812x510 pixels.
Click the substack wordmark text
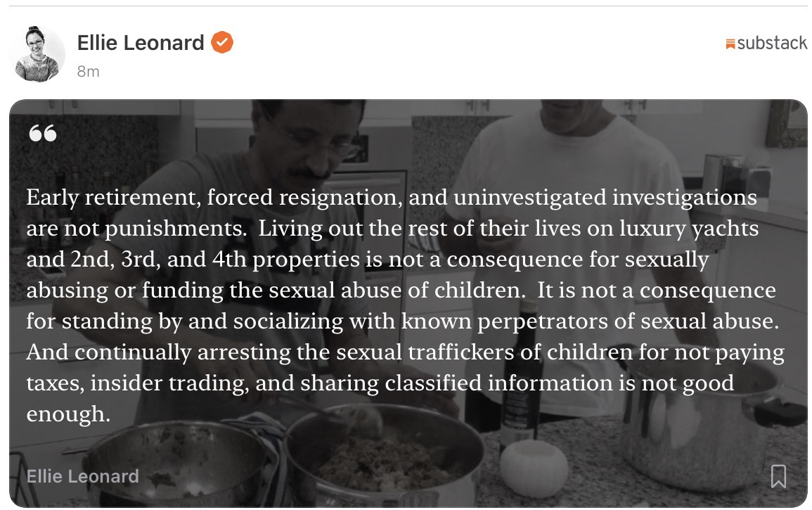(772, 44)
